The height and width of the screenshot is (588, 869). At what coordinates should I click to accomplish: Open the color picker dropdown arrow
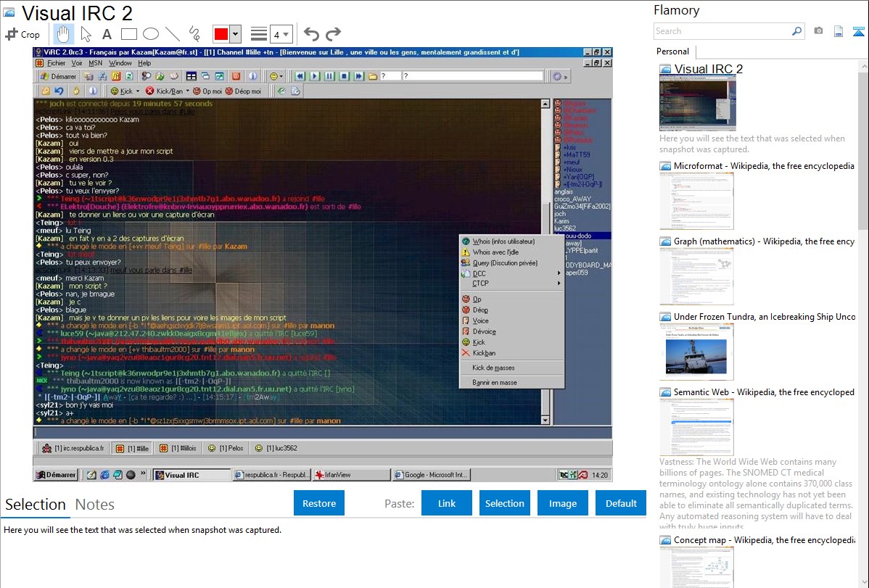236,34
